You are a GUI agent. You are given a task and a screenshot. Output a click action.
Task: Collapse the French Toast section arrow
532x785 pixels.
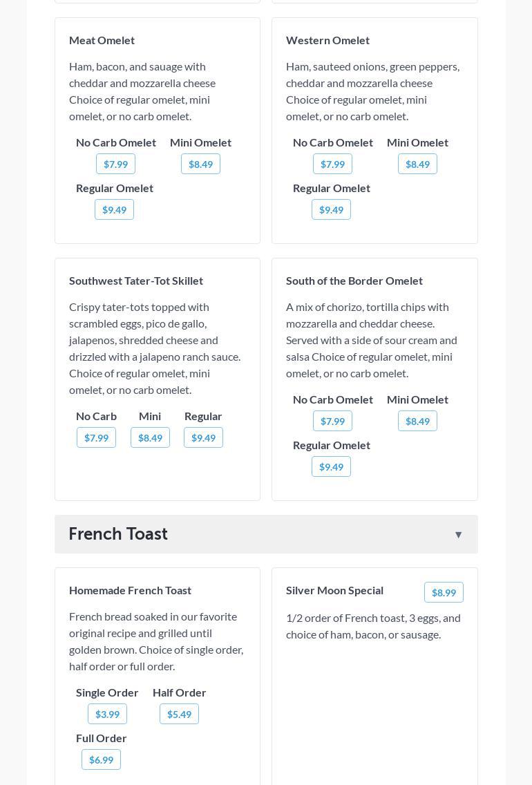click(458, 534)
